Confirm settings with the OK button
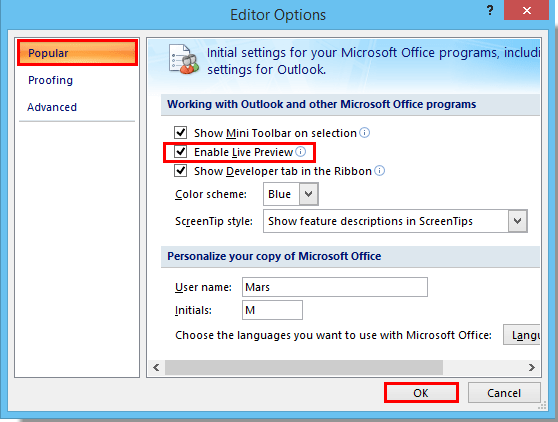 [421, 393]
